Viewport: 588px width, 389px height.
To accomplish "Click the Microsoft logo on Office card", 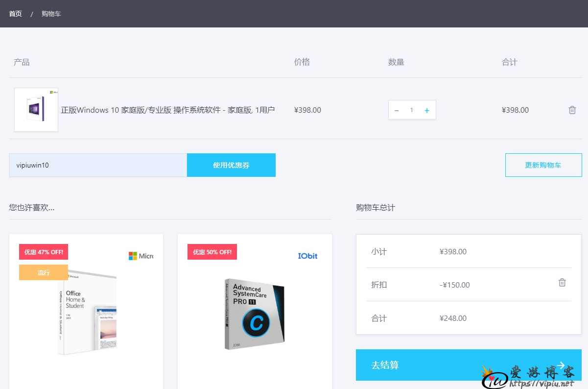I will tap(141, 256).
